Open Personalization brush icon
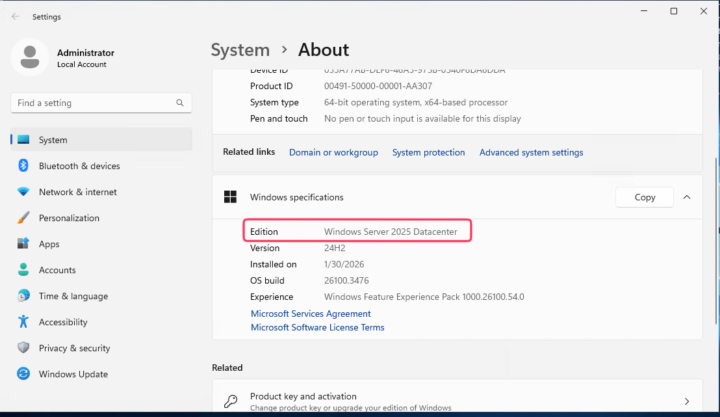The height and width of the screenshot is (417, 720). (x=23, y=218)
